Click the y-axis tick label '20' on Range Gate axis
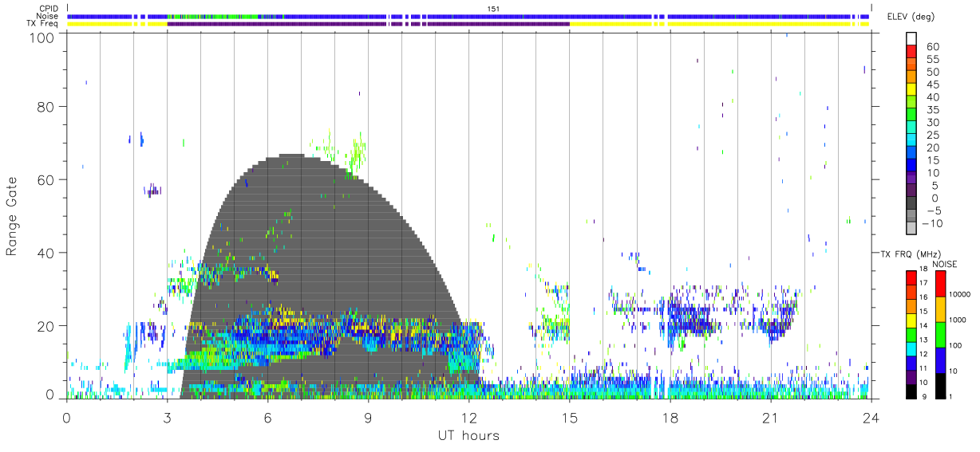980x452 pixels. (x=47, y=326)
